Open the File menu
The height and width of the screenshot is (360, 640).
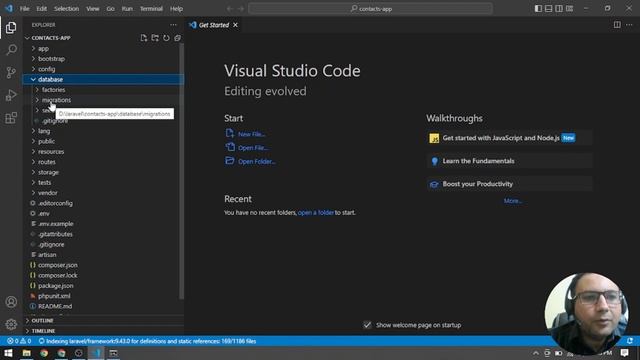(x=24, y=9)
